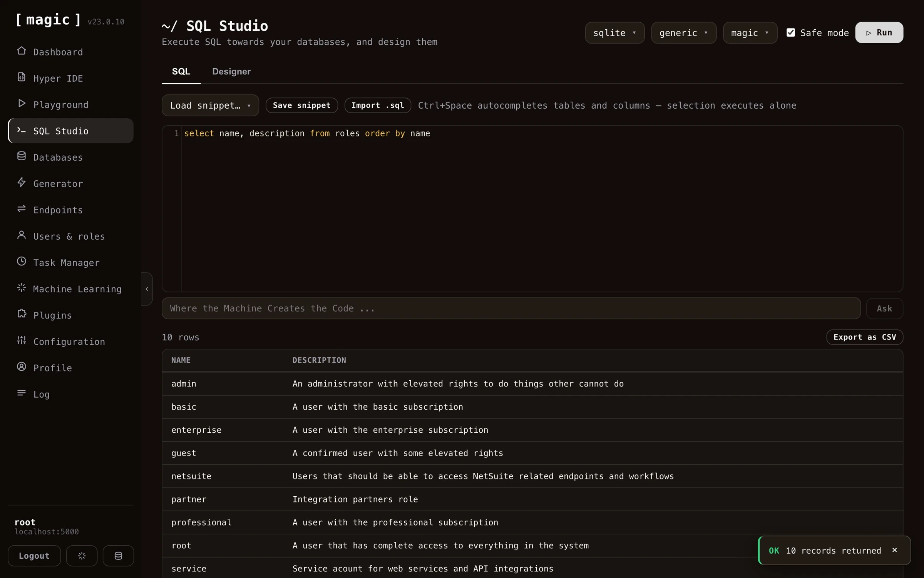Click the '10 rows' count label
The image size is (924, 578).
pos(181,337)
